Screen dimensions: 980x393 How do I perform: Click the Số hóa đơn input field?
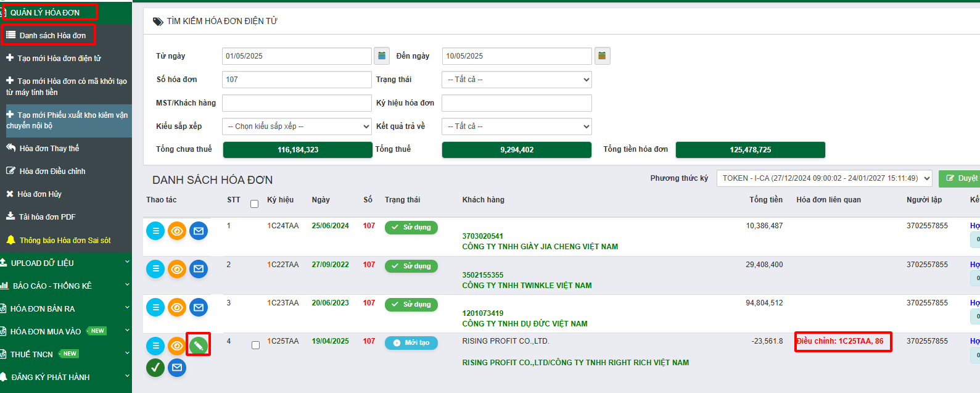click(297, 80)
